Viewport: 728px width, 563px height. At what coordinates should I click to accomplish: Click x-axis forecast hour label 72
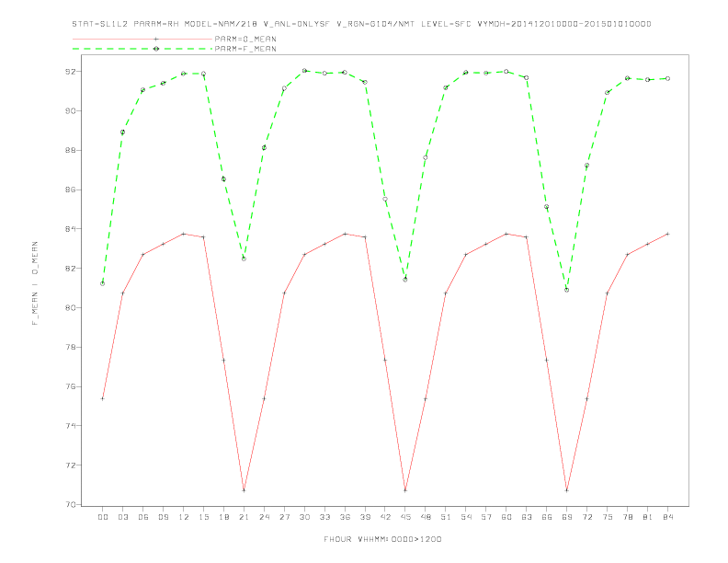click(587, 517)
